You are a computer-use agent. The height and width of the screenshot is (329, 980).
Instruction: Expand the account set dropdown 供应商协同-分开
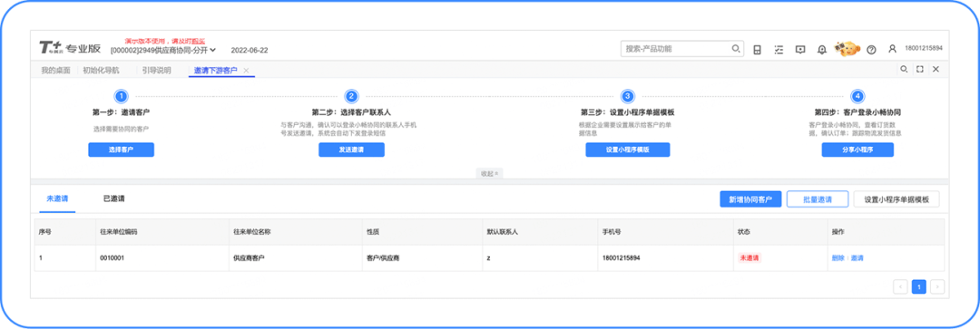163,50
